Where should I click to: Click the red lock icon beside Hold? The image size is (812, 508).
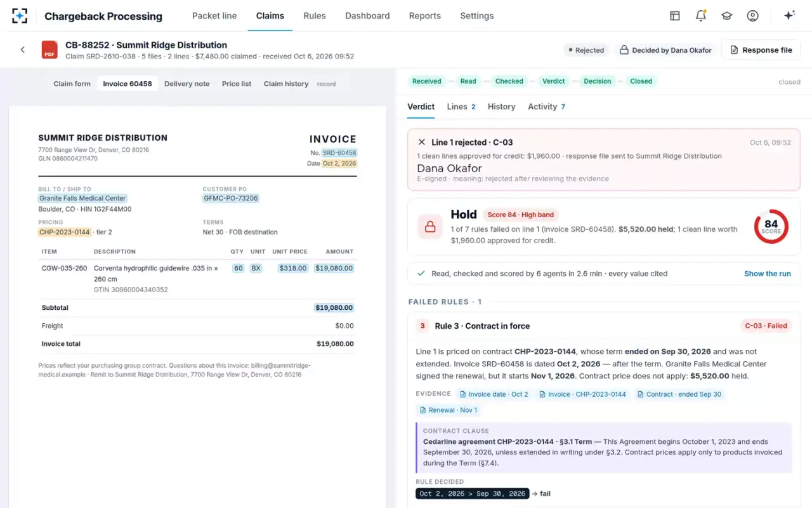(x=430, y=227)
